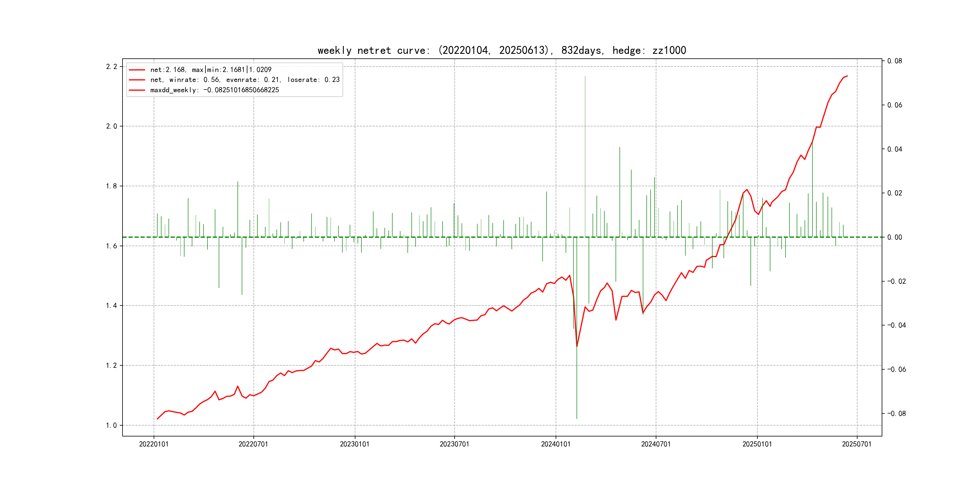Viewport: 980px width, 490px height.
Task: Click the 20230101 x-axis label
Action: pos(354,444)
